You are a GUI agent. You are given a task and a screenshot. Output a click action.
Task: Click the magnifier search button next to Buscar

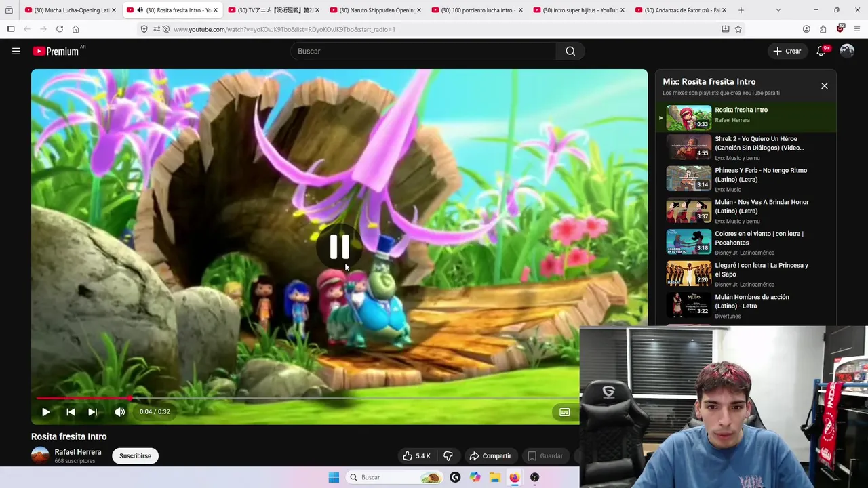[x=570, y=51]
